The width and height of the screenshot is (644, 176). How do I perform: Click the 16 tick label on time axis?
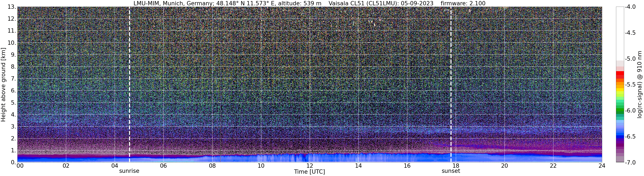pos(407,166)
